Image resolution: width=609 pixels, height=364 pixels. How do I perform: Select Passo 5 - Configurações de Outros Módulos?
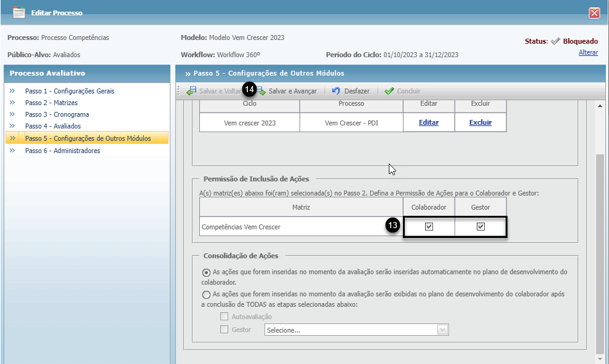coord(87,138)
